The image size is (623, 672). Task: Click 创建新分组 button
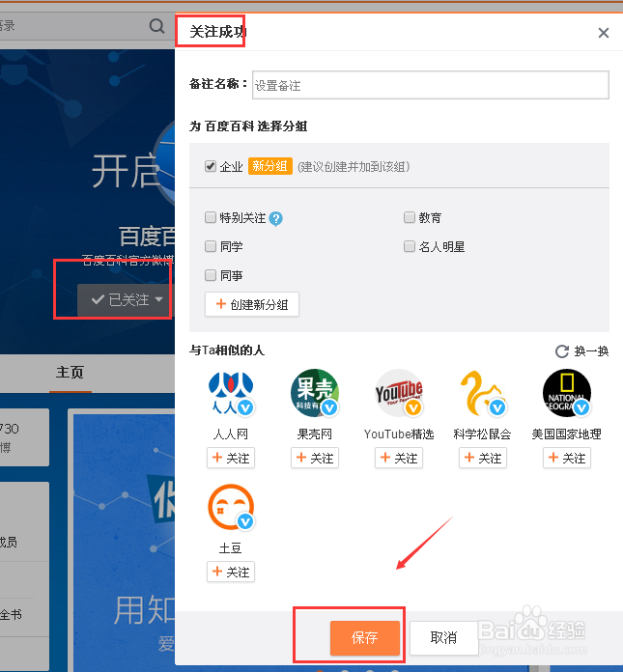point(252,304)
